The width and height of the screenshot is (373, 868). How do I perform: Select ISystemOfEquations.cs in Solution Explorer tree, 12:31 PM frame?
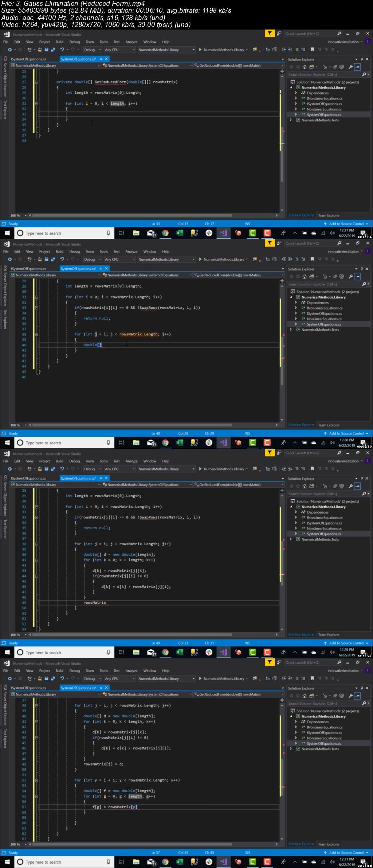(x=324, y=733)
